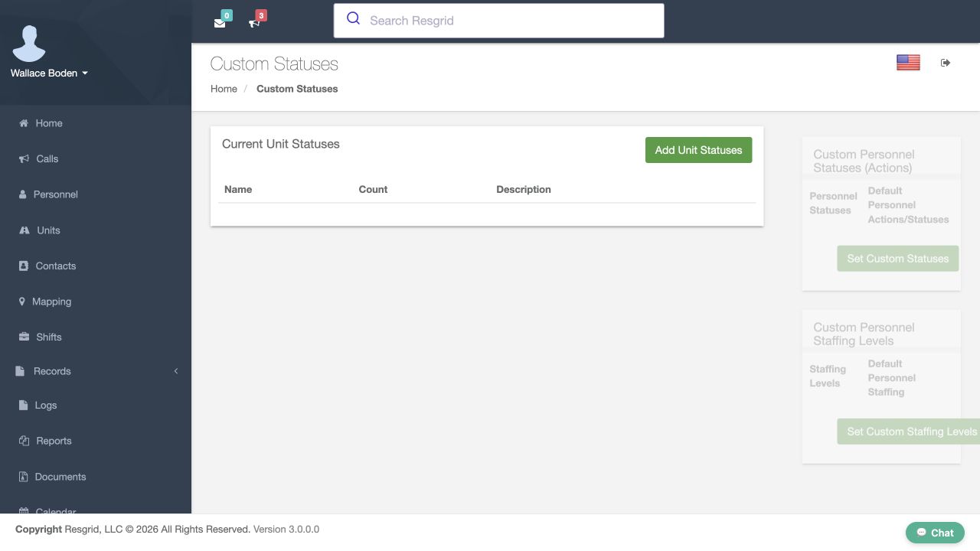Click the Name column header

click(x=238, y=190)
